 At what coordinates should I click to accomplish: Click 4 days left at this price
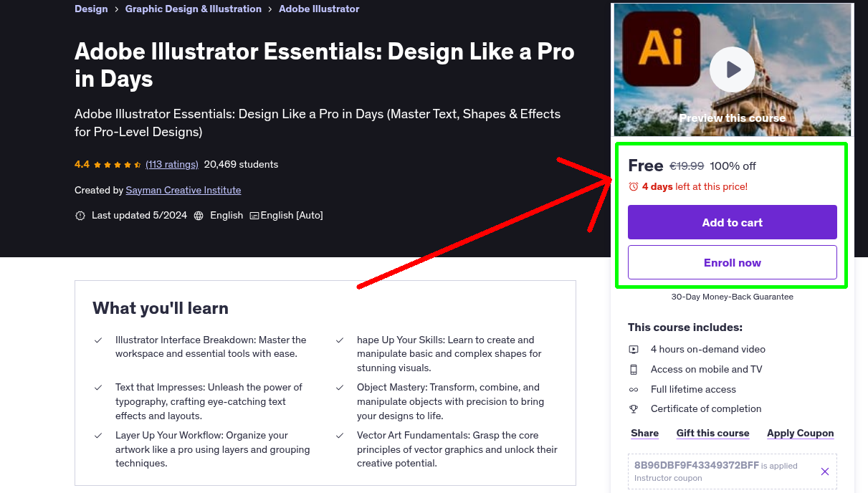coord(695,186)
